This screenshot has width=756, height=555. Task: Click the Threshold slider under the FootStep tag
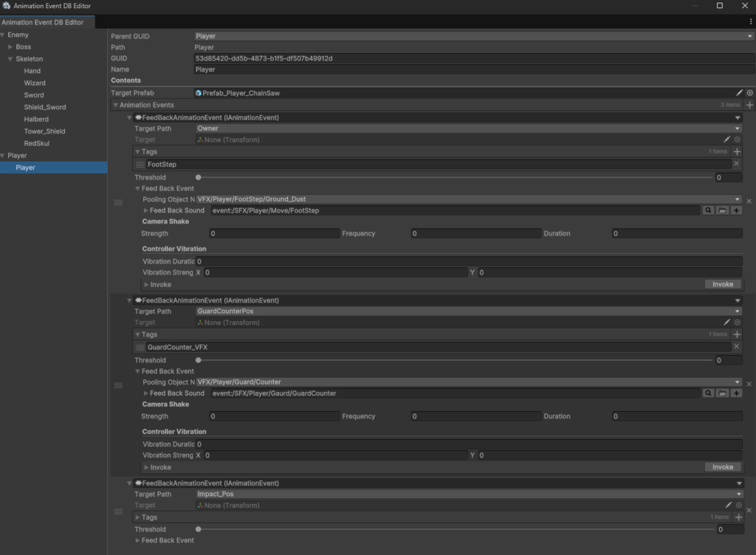coord(455,178)
